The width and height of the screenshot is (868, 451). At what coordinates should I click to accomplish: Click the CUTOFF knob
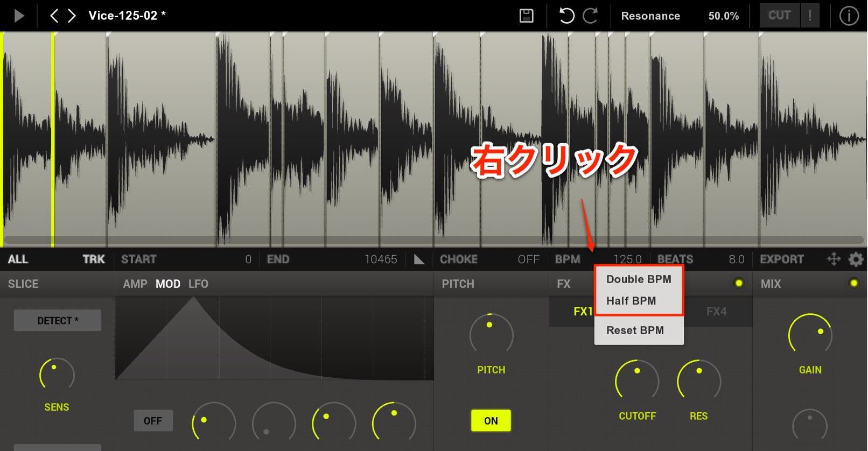click(x=637, y=381)
